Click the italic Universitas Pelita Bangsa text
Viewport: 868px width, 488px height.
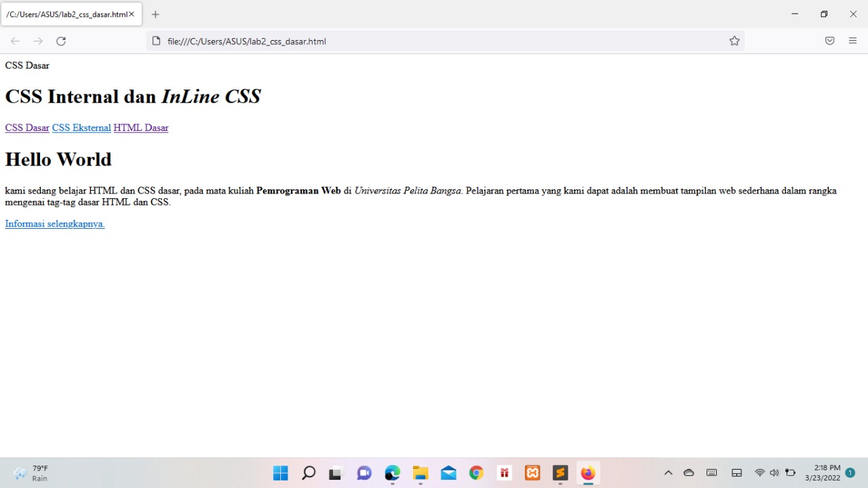pyautogui.click(x=408, y=191)
